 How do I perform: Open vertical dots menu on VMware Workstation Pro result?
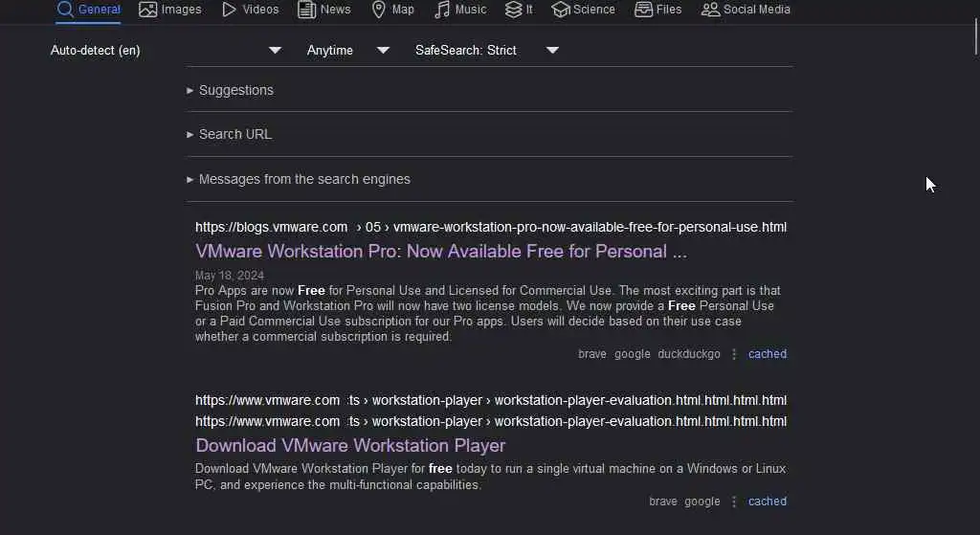click(734, 354)
